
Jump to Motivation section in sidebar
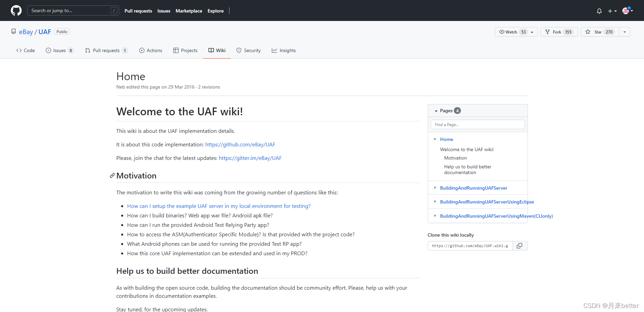click(x=456, y=158)
